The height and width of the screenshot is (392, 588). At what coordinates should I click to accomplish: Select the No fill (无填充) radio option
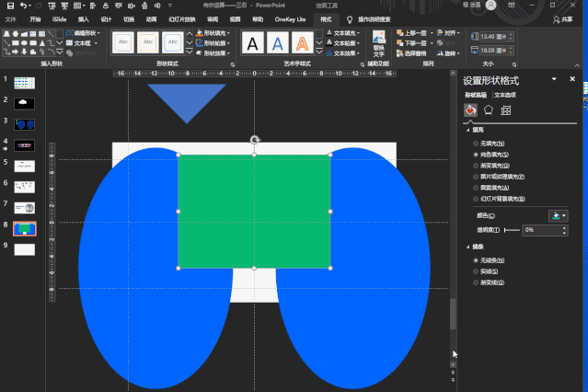pos(475,144)
